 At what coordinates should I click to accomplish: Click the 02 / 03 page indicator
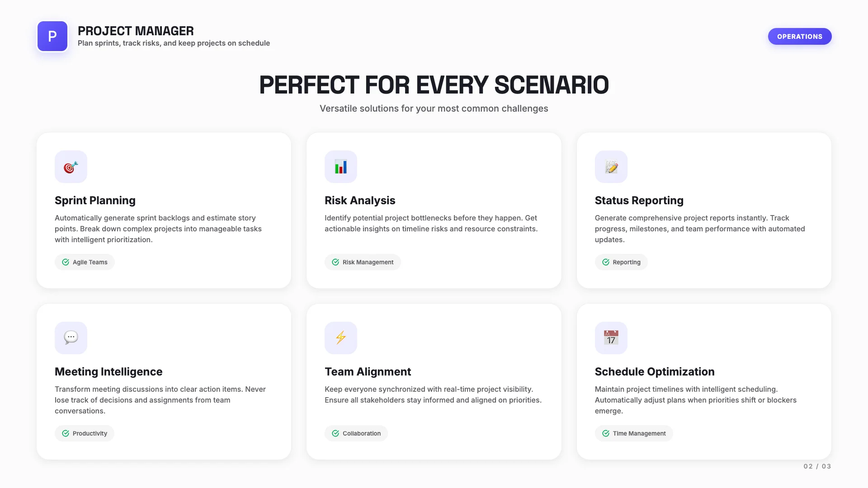pos(817,466)
